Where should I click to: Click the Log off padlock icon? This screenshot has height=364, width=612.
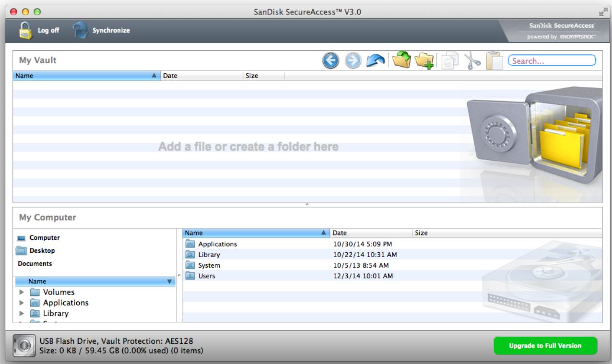click(x=25, y=30)
